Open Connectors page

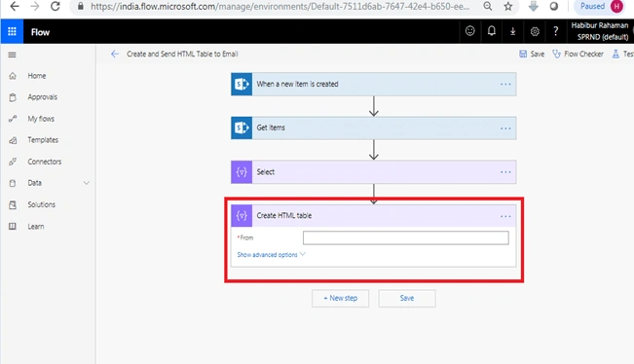point(44,162)
